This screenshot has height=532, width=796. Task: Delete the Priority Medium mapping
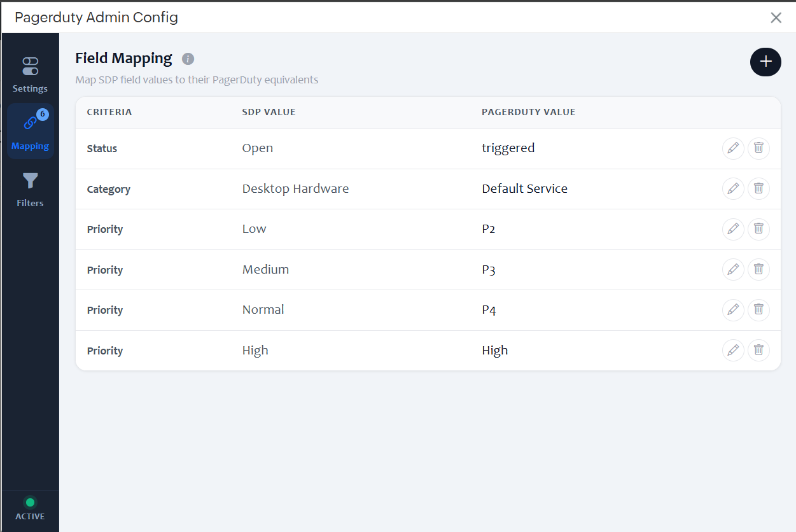(x=758, y=270)
